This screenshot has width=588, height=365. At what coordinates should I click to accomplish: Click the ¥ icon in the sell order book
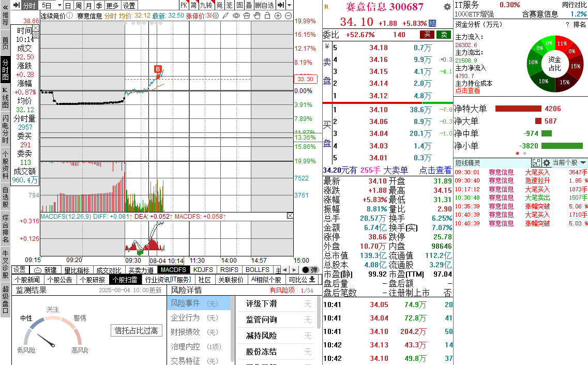pyautogui.click(x=327, y=47)
